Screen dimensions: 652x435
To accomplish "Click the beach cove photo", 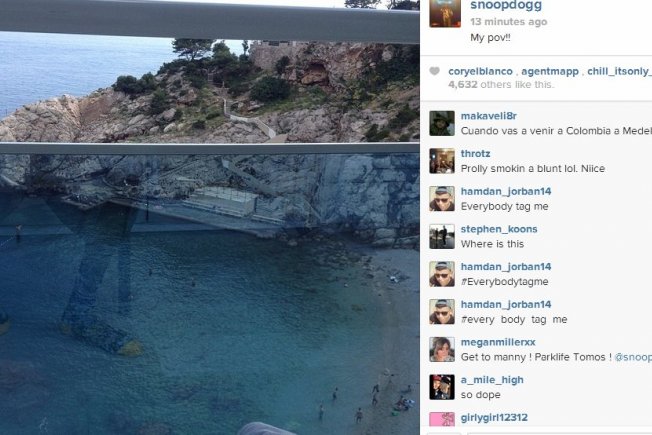I will point(210,218).
